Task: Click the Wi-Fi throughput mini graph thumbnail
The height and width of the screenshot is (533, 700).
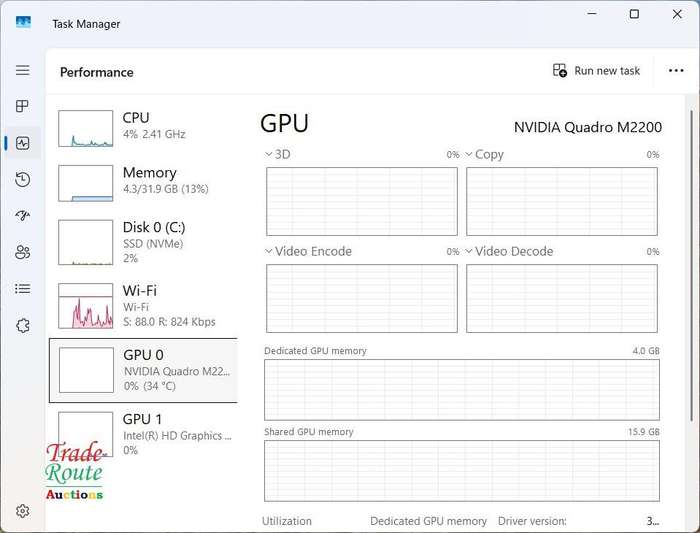Action: [85, 306]
